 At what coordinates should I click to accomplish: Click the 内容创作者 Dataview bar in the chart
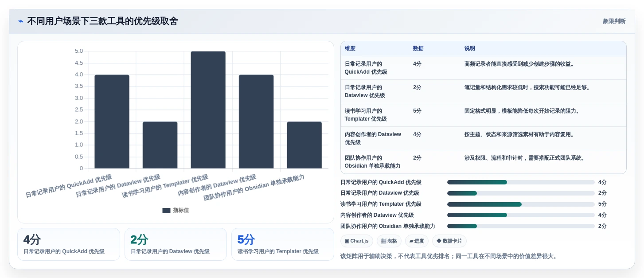256,121
